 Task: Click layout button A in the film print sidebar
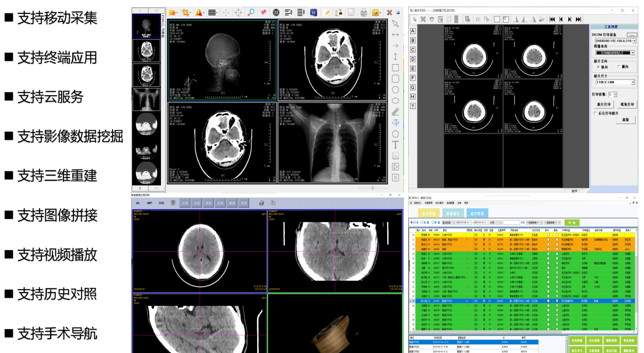413,31
